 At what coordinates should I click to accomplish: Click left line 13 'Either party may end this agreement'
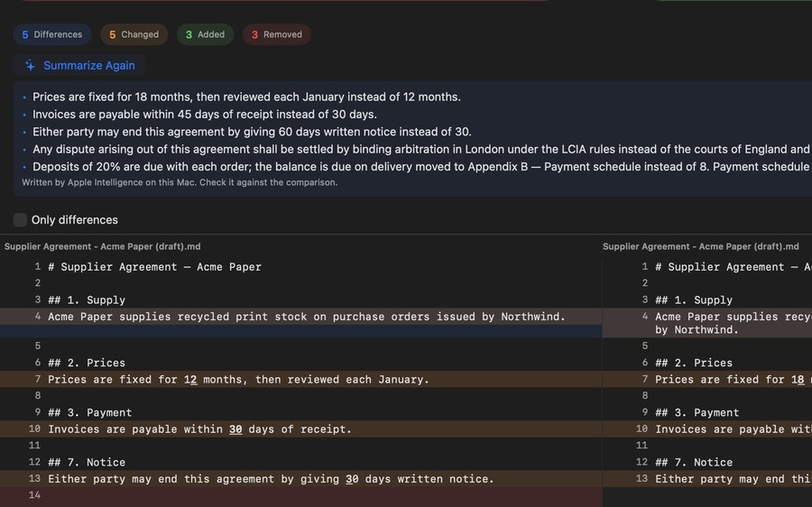click(x=271, y=478)
